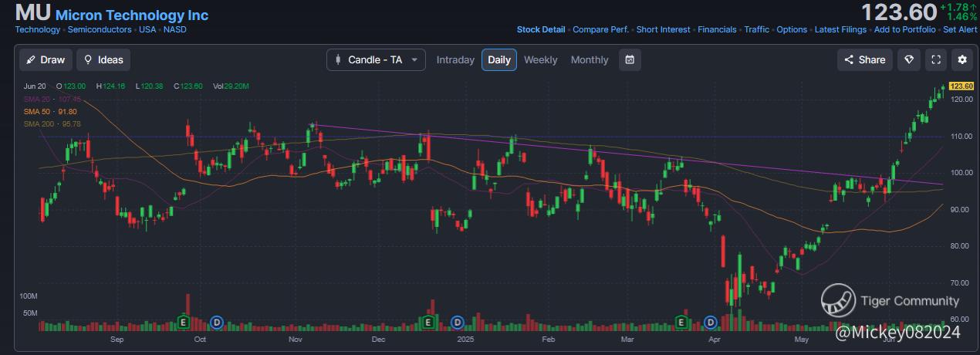This screenshot has width=980, height=355.
Task: Click the Share chart button
Action: tap(865, 59)
